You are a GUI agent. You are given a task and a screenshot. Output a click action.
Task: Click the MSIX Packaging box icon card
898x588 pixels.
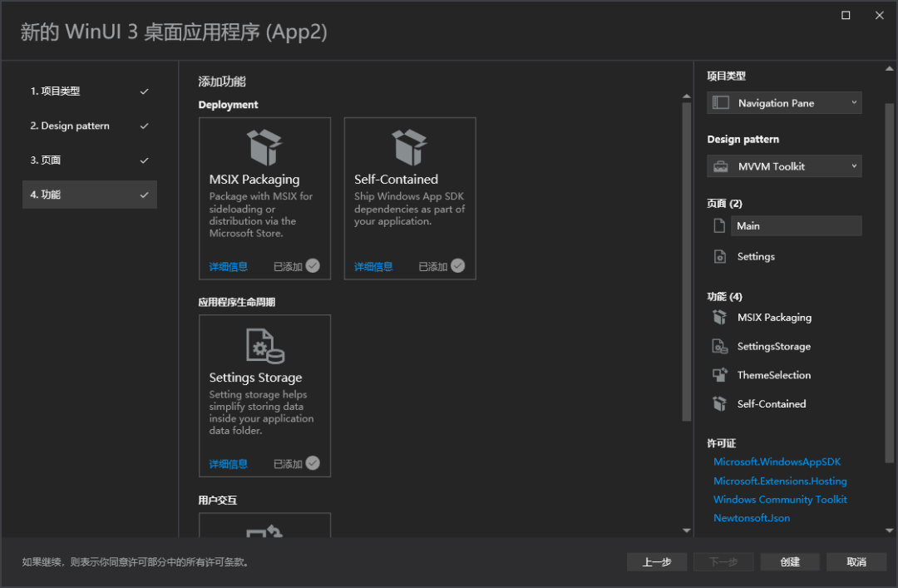coord(264,147)
